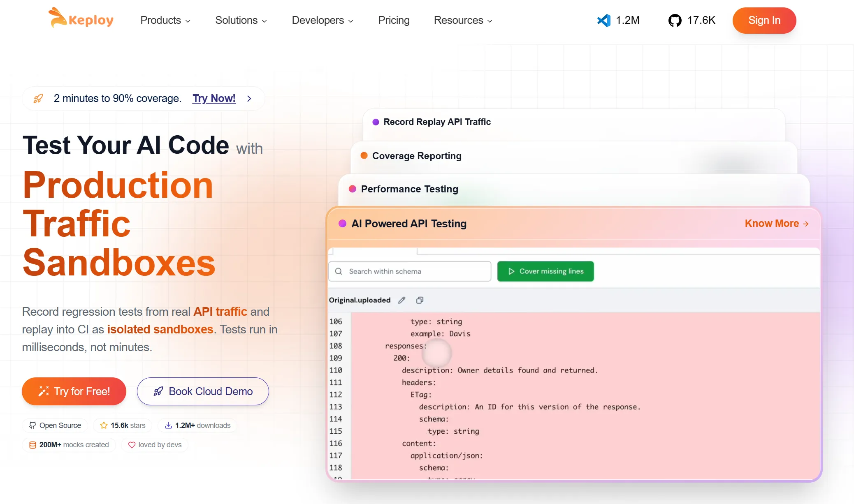The width and height of the screenshot is (854, 504).
Task: Click the rocket icon in coverage banner
Action: tap(38, 99)
